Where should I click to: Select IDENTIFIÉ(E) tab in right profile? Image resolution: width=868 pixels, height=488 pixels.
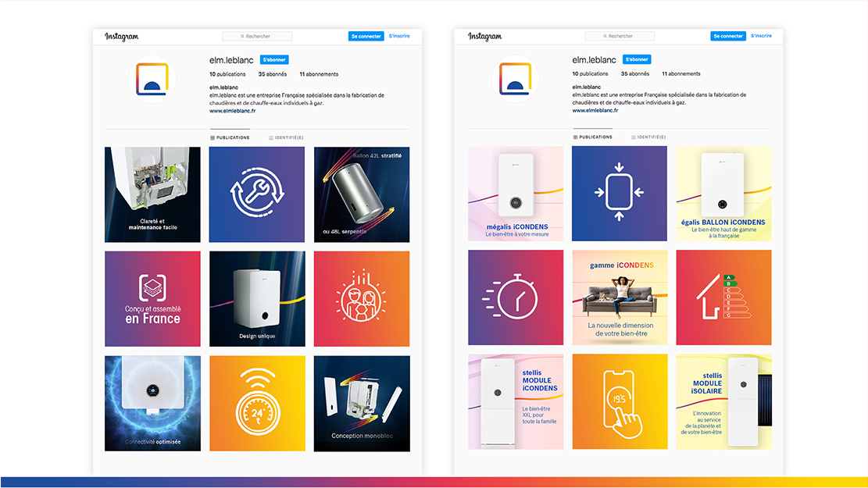[648, 137]
